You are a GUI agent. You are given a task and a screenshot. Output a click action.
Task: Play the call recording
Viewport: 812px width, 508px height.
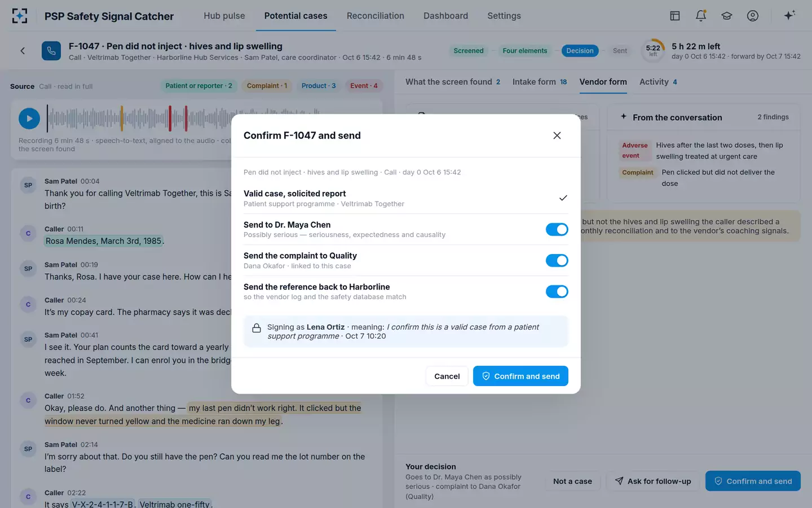(x=29, y=119)
